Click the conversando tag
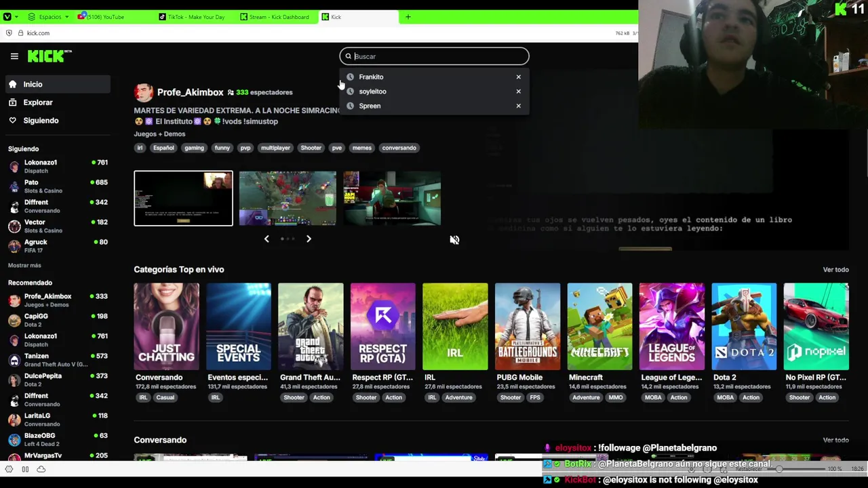This screenshot has width=868, height=488. pos(399,148)
